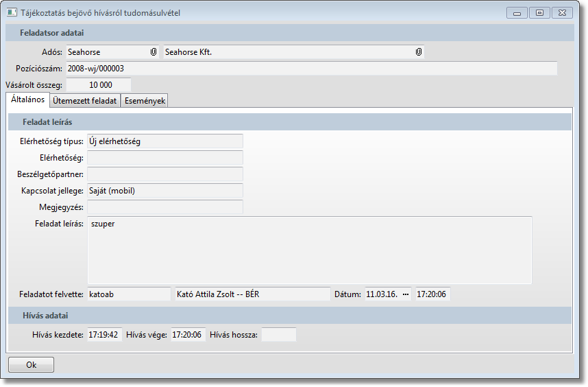
Task: Click the Seahorse Kft. name field
Action: click(293, 52)
